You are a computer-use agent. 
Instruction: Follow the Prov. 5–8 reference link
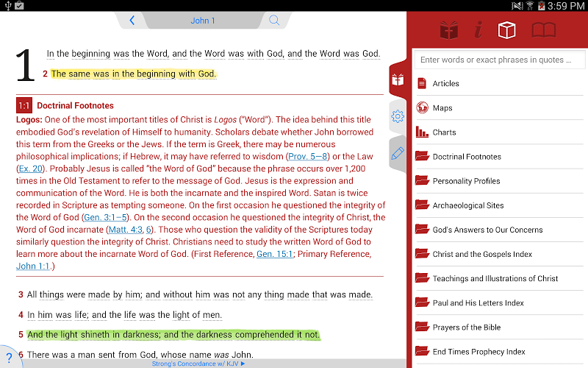[307, 157]
